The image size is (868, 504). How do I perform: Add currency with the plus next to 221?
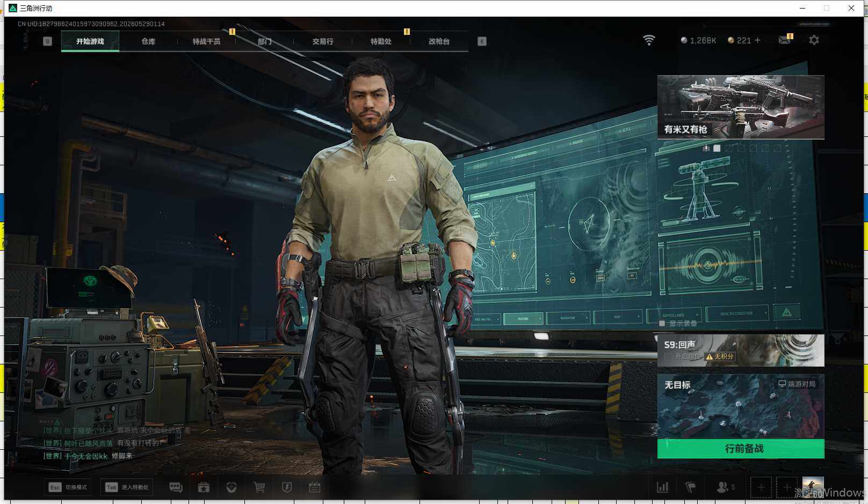757,40
